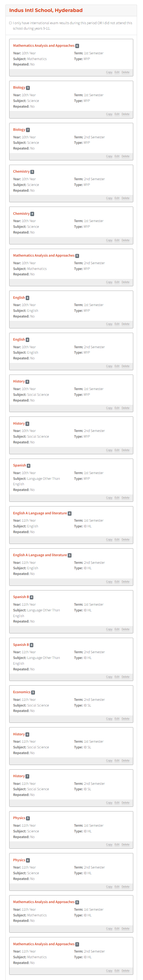Viewport: 143px width, 980px height.
Task: Delete English A Language and literature 2nd Semester
Action: click(x=126, y=582)
